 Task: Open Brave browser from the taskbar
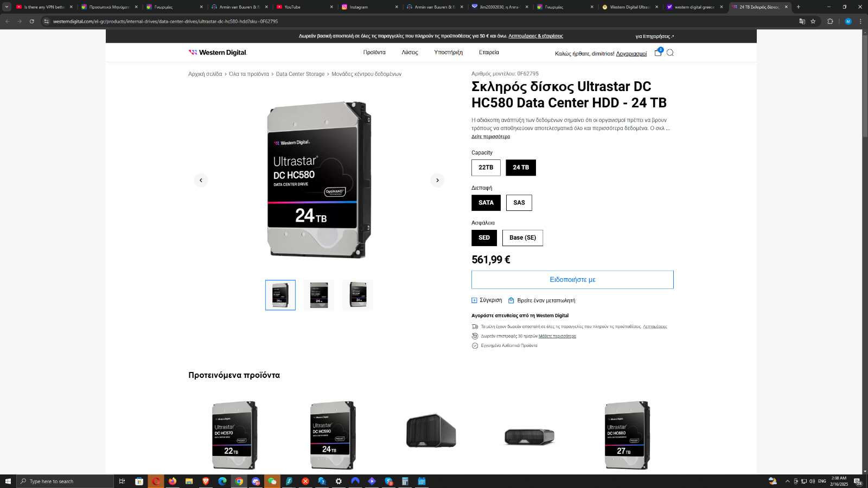point(206,481)
